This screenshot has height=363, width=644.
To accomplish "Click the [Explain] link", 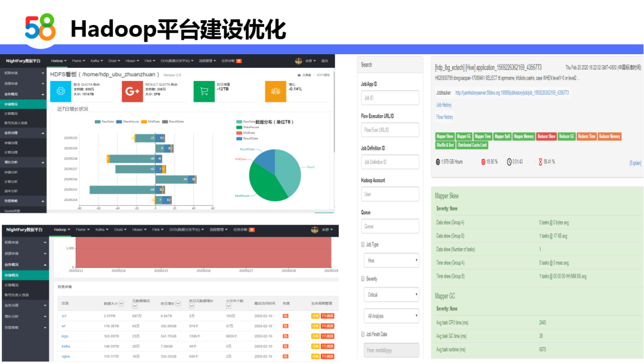I will pyautogui.click(x=635, y=163).
